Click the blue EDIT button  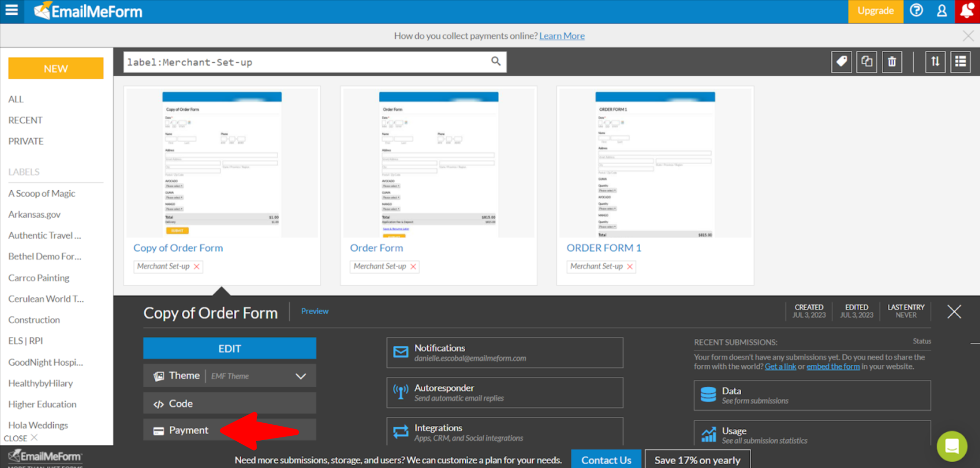(x=230, y=348)
